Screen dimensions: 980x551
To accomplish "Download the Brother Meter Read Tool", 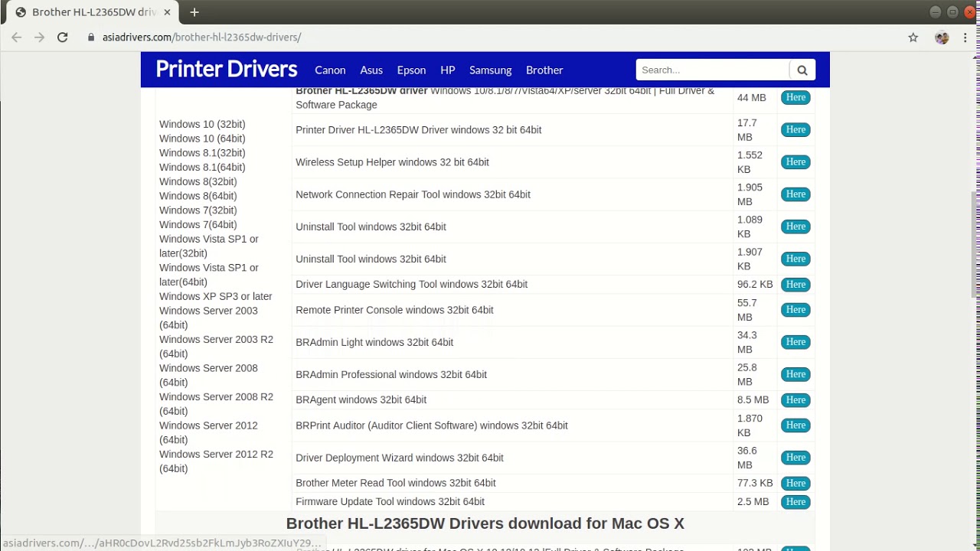I will point(795,483).
